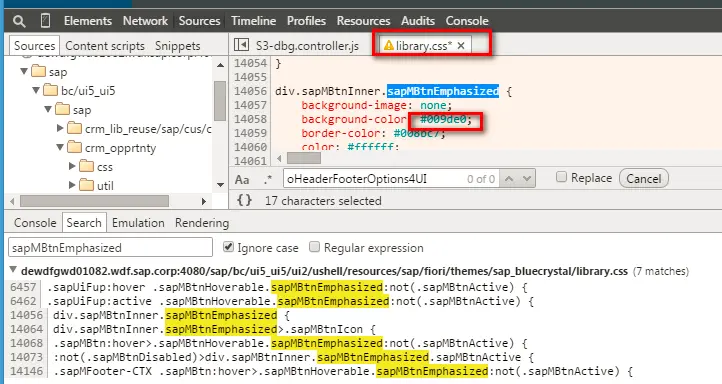Select the Sources navigator sub-tab
722x384 pixels.
[x=35, y=46]
